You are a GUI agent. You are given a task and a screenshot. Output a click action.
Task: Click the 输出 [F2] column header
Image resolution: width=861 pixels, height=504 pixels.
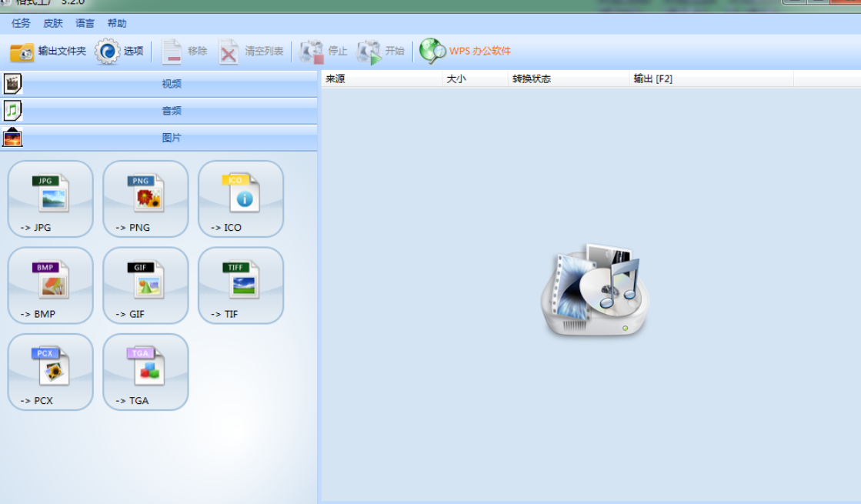[x=711, y=79]
